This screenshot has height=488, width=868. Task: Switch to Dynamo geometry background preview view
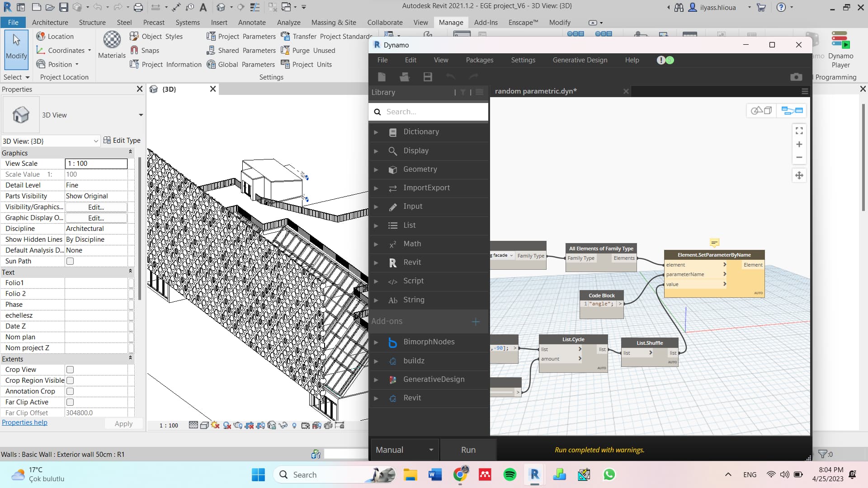click(761, 110)
